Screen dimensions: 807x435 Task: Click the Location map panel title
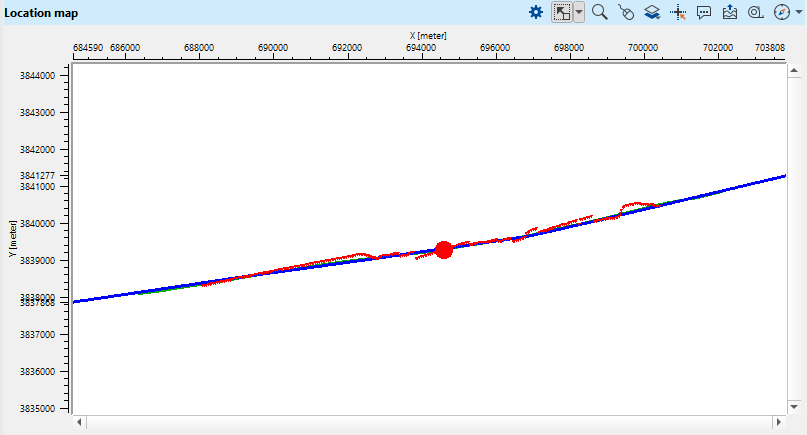(41, 13)
